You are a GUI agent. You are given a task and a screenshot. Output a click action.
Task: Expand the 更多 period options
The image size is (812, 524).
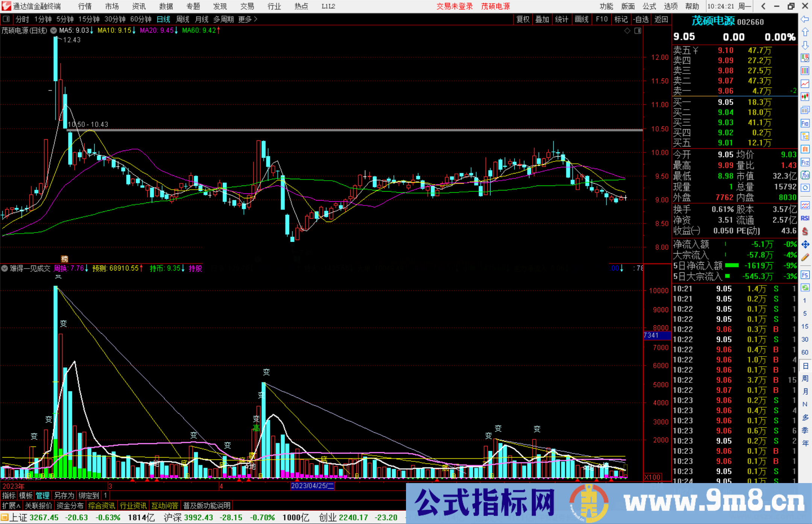247,19
